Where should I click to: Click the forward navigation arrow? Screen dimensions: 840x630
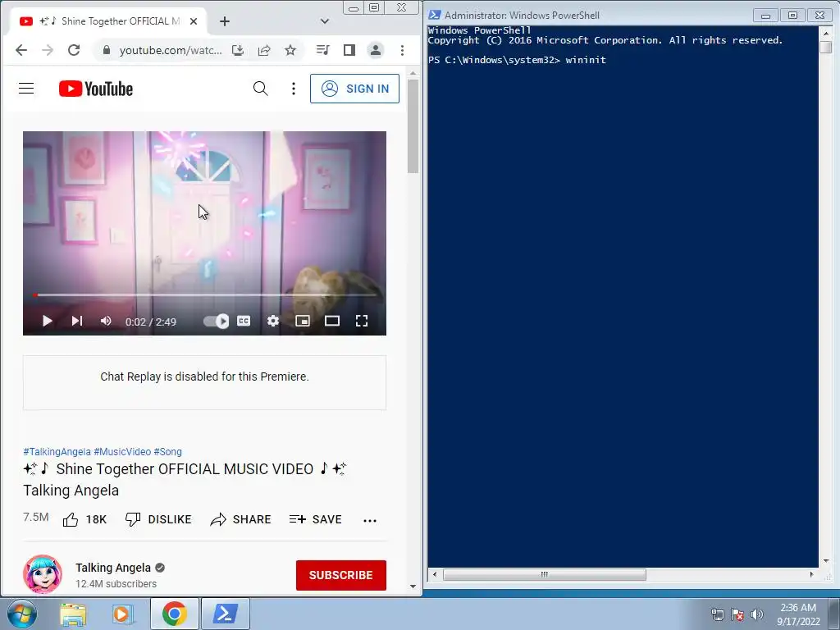point(48,50)
